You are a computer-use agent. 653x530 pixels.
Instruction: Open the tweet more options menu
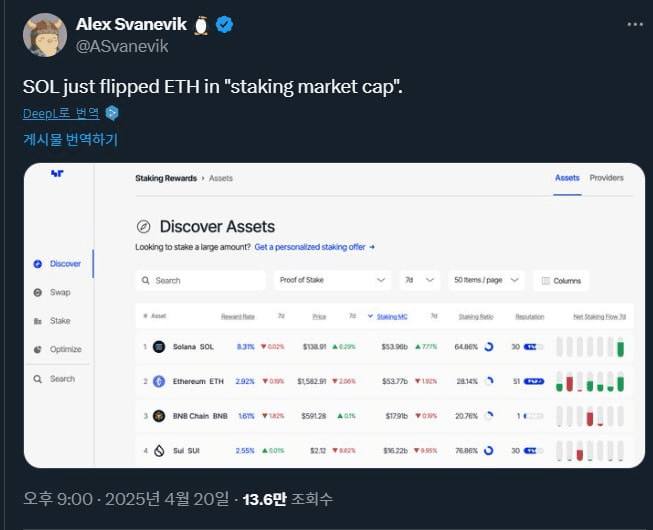635,23
